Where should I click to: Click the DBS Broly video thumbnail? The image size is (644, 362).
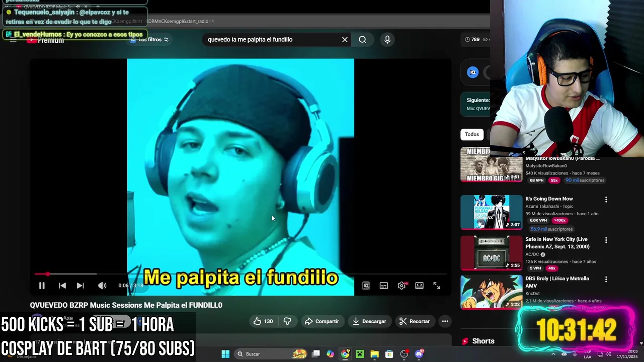click(x=491, y=292)
